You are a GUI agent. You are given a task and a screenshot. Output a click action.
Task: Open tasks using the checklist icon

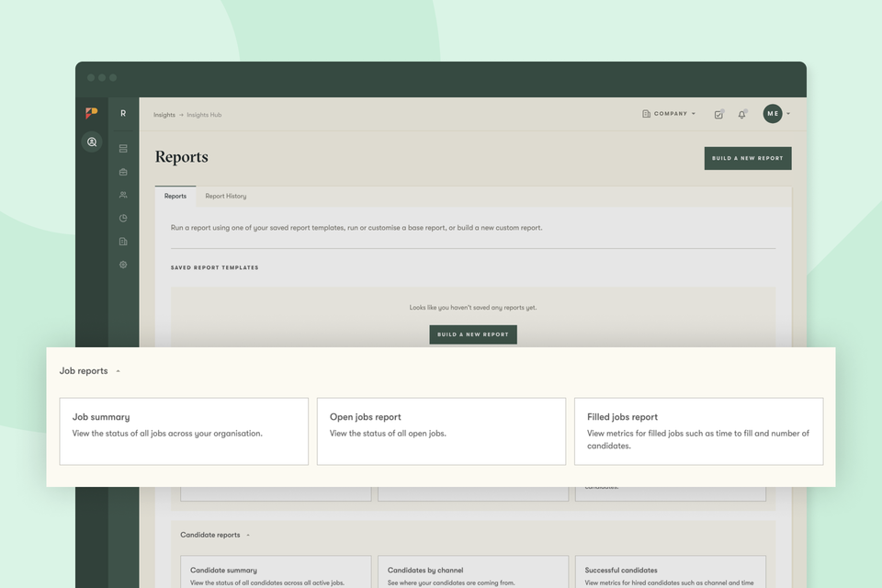click(718, 114)
